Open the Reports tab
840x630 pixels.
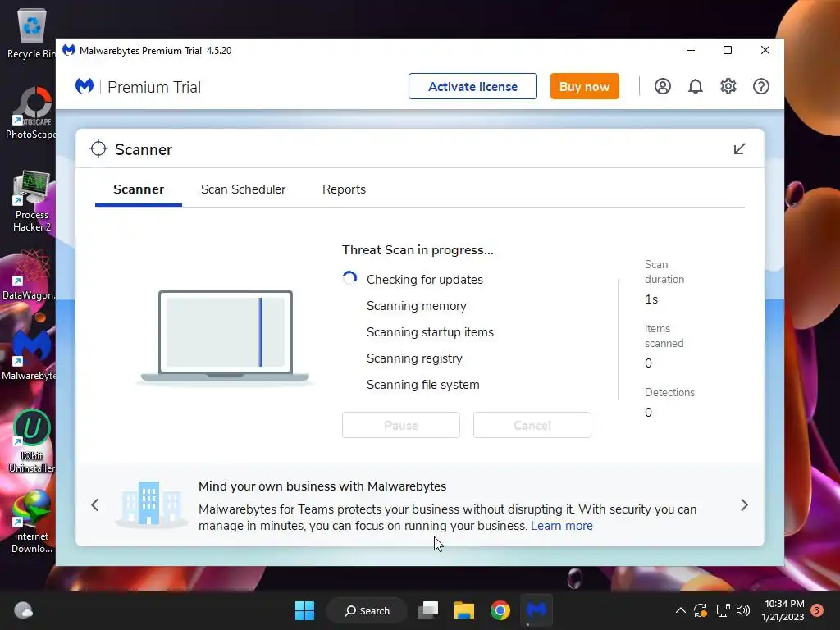[x=344, y=189]
